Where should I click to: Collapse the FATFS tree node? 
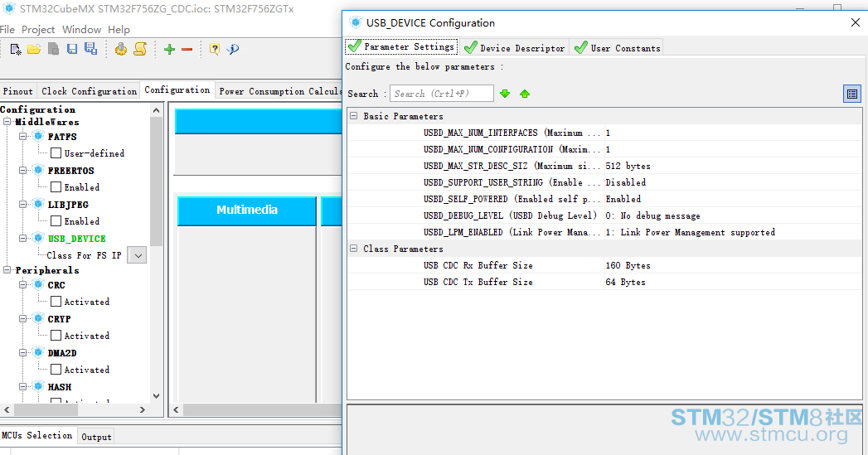click(x=23, y=136)
